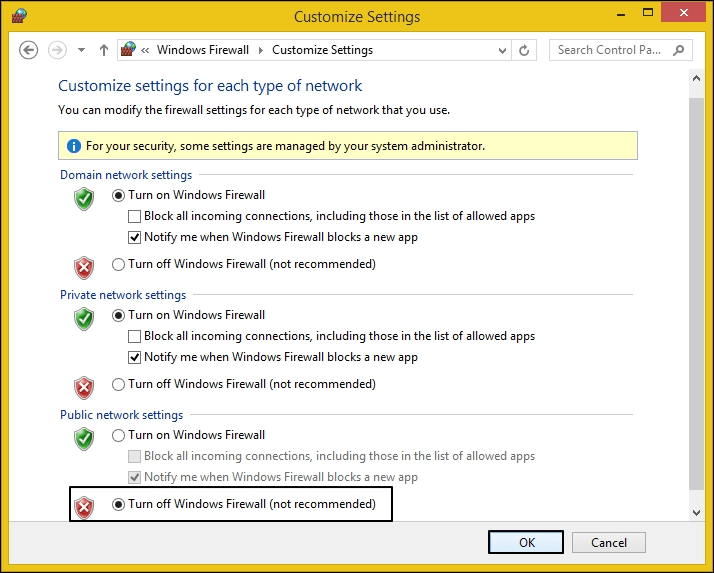This screenshot has height=573, width=714.
Task: Minimize the Customize Settings window
Action: point(621,14)
